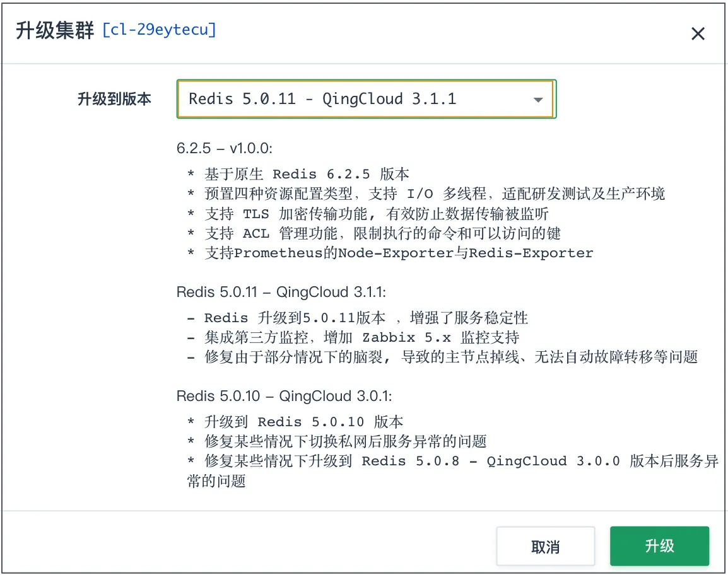
Task: Click the 取消 button
Action: tap(546, 546)
